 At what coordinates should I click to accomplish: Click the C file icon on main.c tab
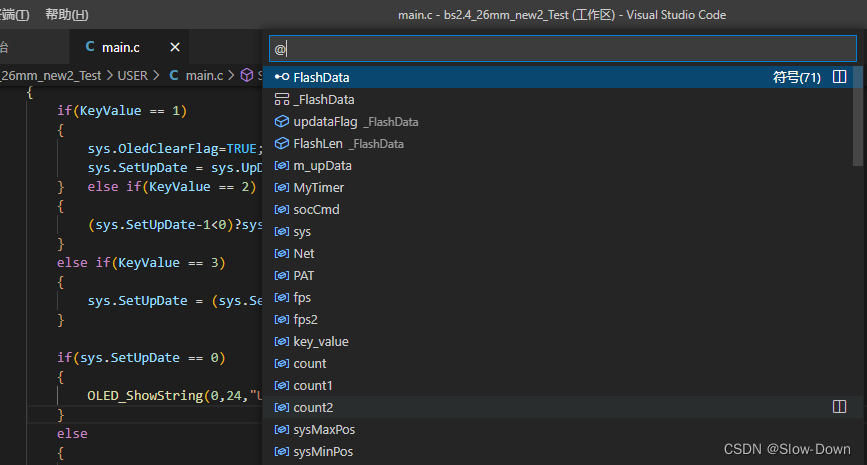pyautogui.click(x=90, y=47)
